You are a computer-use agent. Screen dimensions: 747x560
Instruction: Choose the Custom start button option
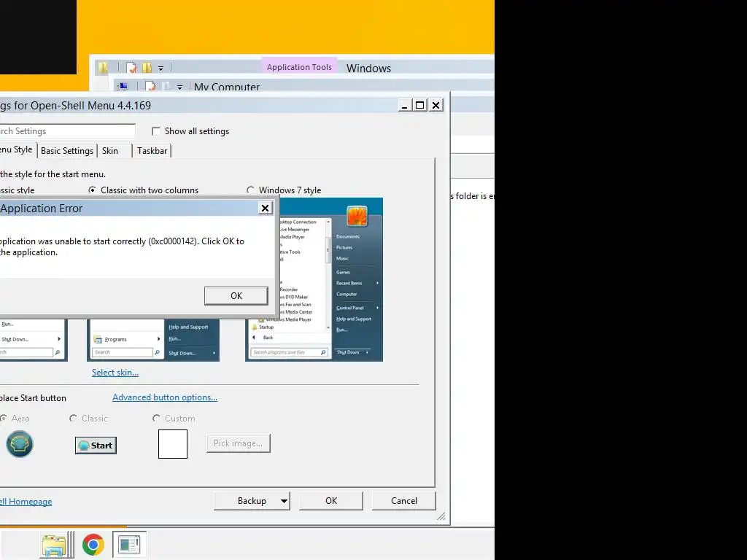(x=156, y=418)
